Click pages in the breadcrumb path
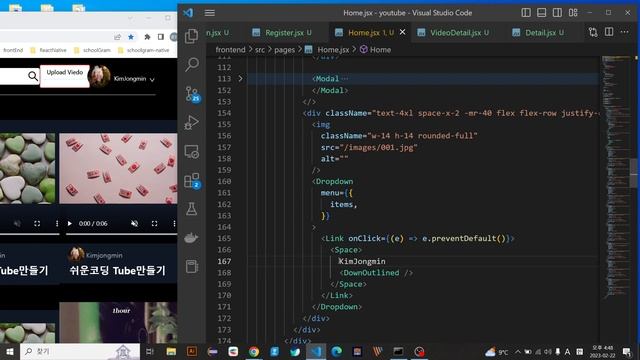 (x=284, y=50)
